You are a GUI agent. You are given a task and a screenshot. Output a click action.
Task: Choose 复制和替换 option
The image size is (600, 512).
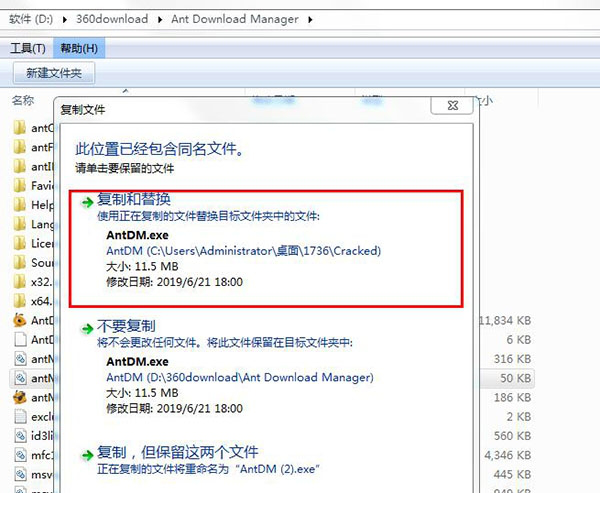pos(266,249)
